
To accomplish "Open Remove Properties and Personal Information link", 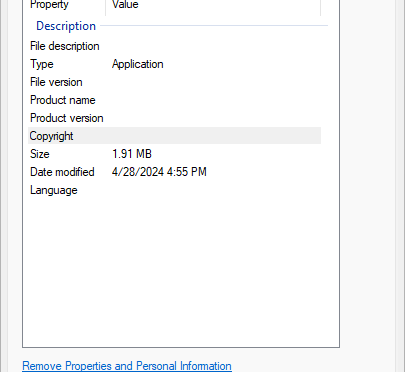I will (127, 366).
